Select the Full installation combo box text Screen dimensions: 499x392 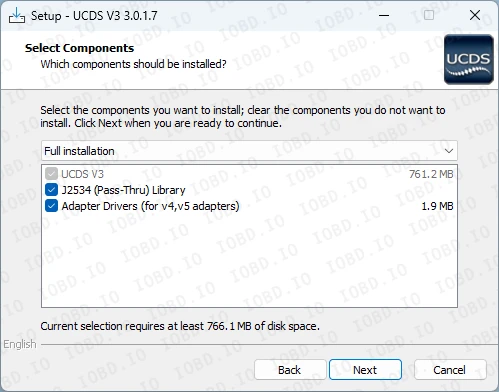point(79,151)
